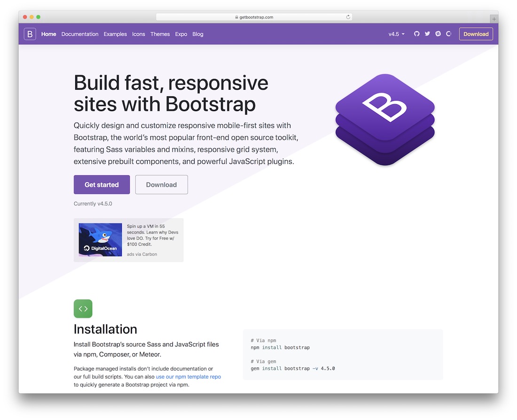517x420 pixels.
Task: Open the Slack icon in navbar
Action: point(438,34)
